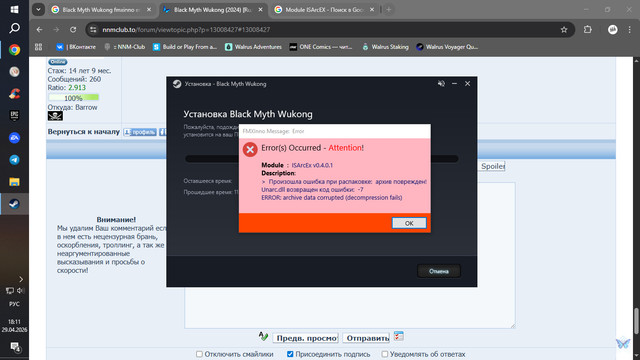Open ВКонтакте bookmark
The width and height of the screenshot is (640, 360).
(x=76, y=47)
